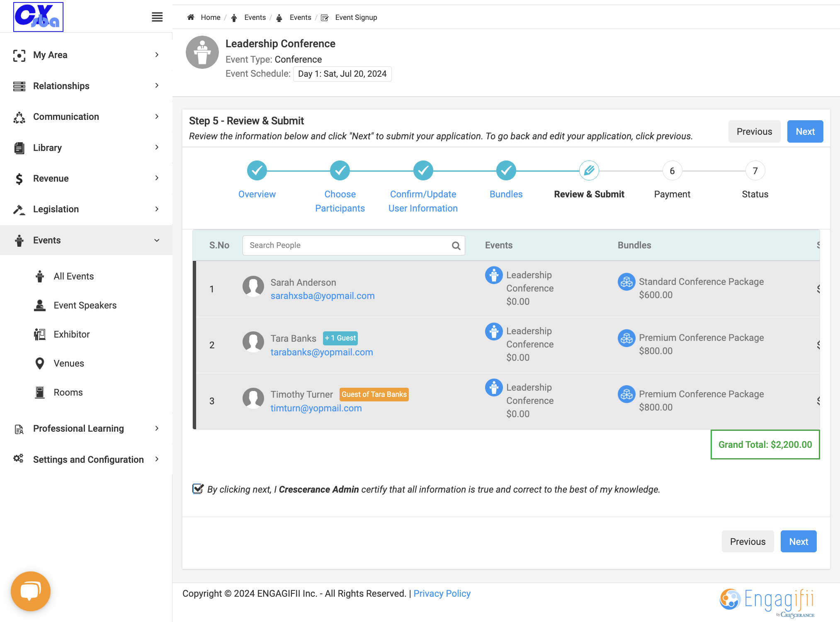840x622 pixels.
Task: Expand the Professional Learning menu
Action: pyautogui.click(x=86, y=428)
